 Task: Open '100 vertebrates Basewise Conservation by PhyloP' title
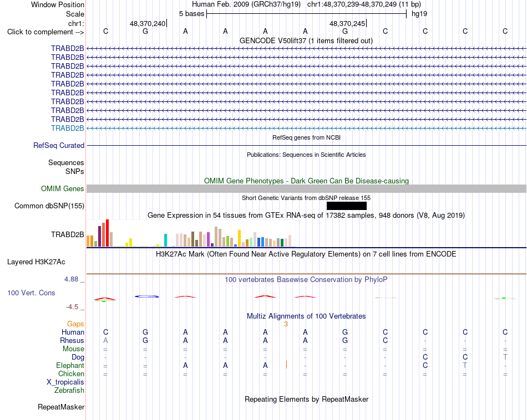[306, 280]
